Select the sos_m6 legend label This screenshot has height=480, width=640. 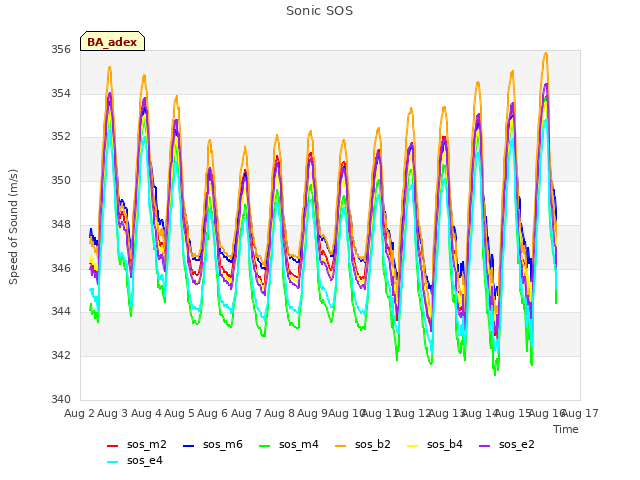click(x=222, y=444)
